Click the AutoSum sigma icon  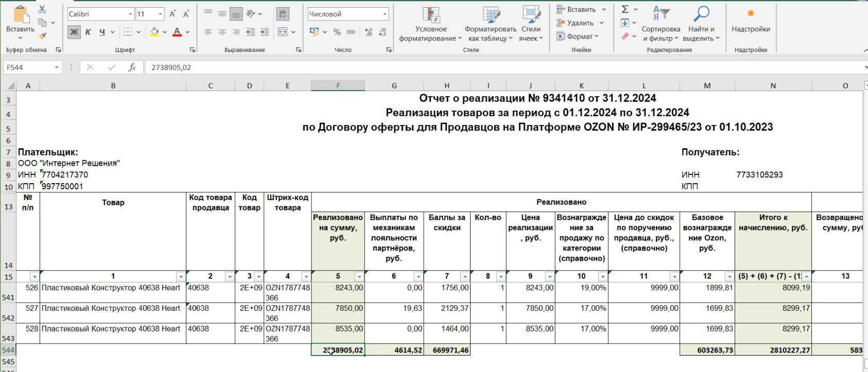[x=625, y=9]
